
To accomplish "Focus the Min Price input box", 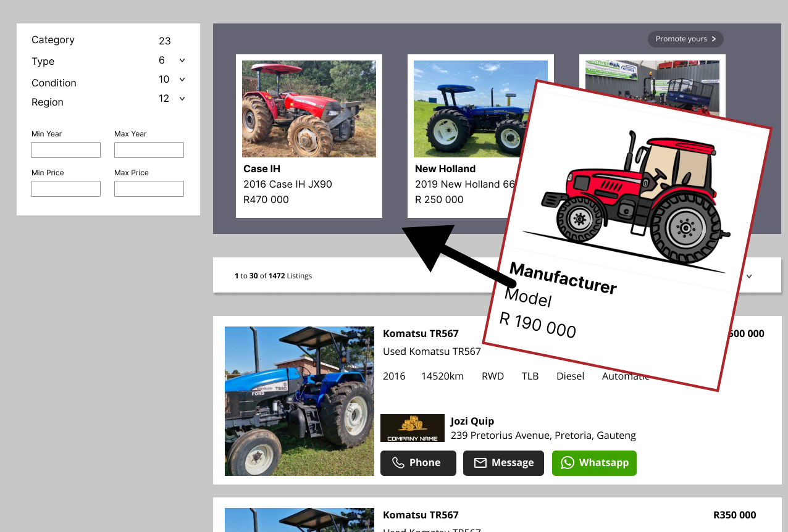I will tap(65, 189).
